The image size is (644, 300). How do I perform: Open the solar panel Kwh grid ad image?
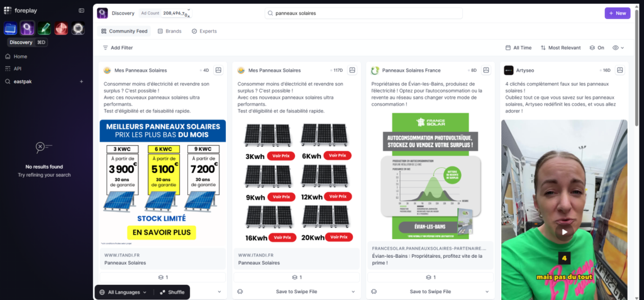point(297,182)
